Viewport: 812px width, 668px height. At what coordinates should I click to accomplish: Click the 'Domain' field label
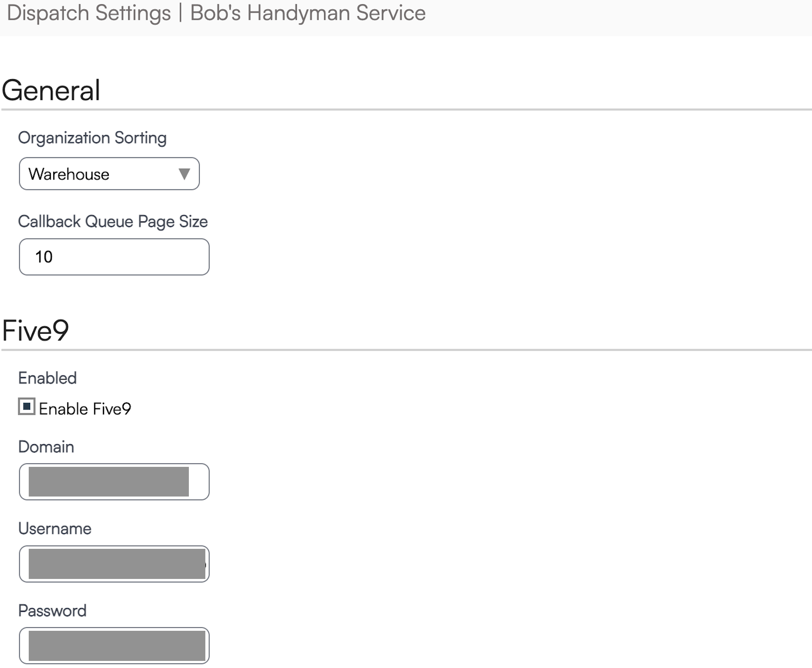[x=46, y=447]
